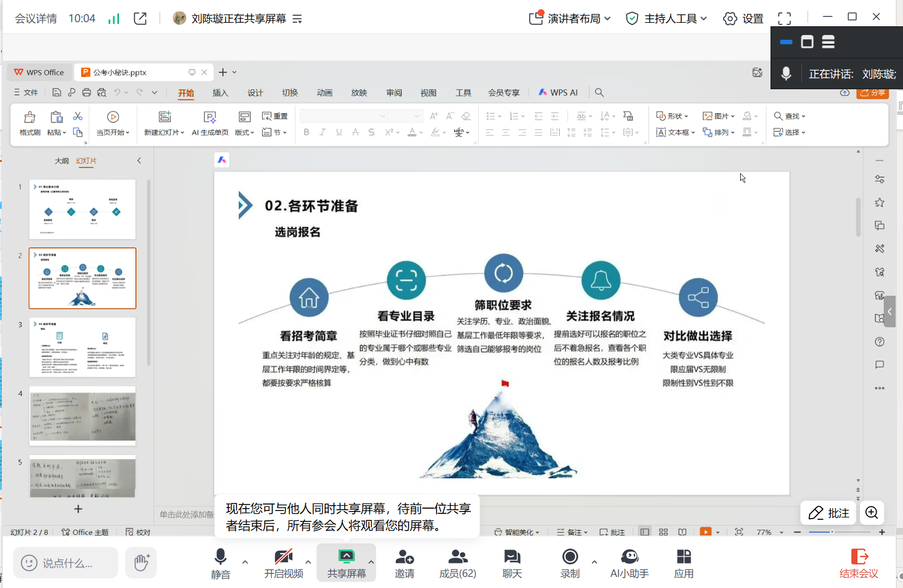Open the apps icon in meeting toolbar
This screenshot has height=588, width=903.
tap(684, 557)
